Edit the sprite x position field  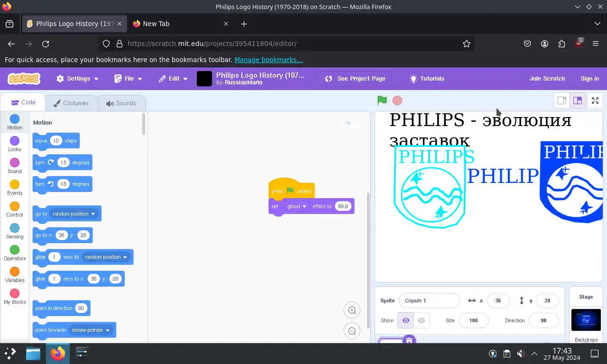pyautogui.click(x=498, y=300)
